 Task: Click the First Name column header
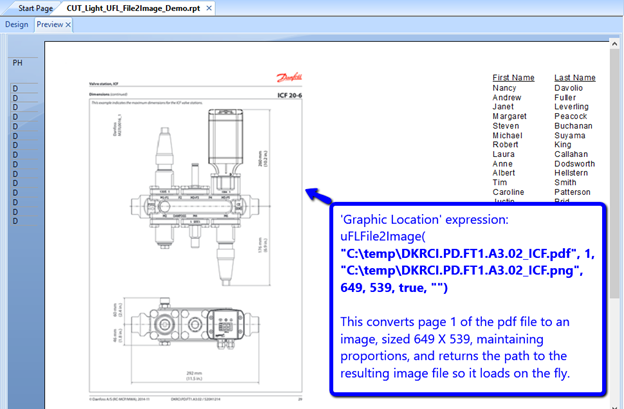pyautogui.click(x=513, y=78)
